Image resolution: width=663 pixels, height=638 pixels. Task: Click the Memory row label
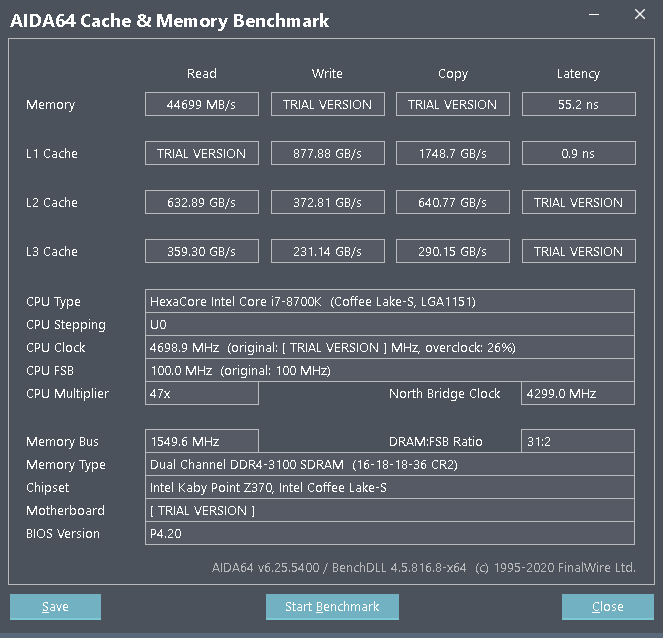tap(50, 104)
